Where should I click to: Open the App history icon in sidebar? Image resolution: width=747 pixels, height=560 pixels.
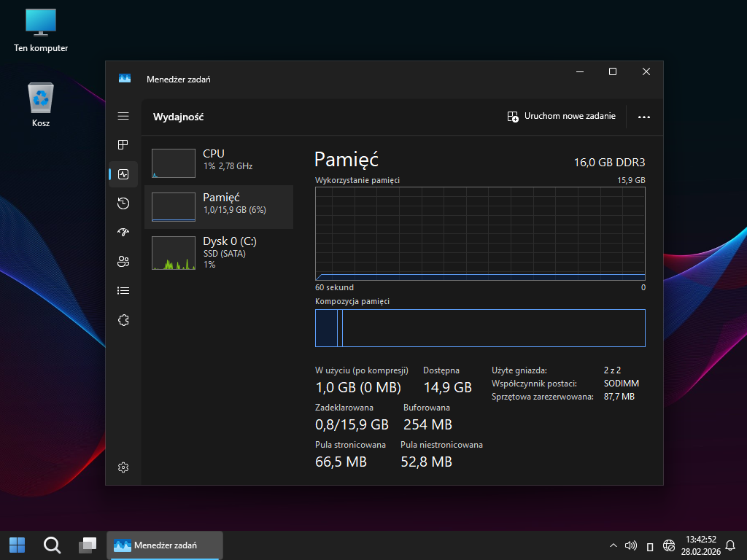pos(123,203)
